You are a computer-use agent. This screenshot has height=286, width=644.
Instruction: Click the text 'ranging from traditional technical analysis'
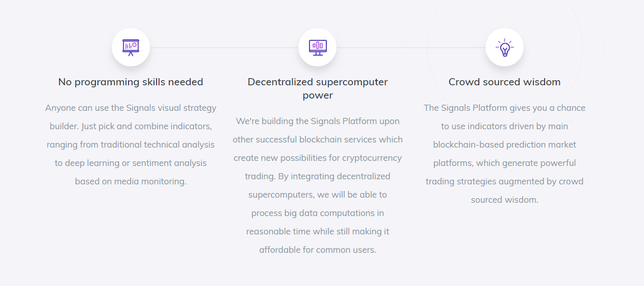pos(131,145)
